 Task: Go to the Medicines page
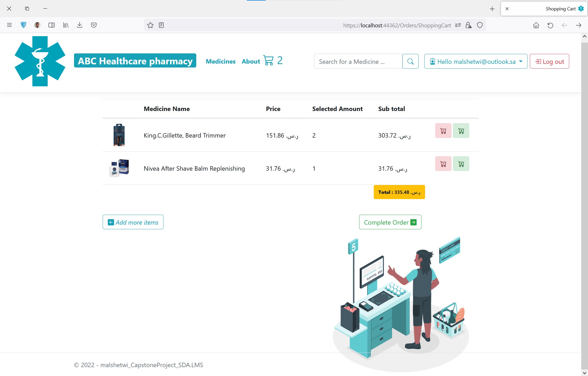point(220,61)
